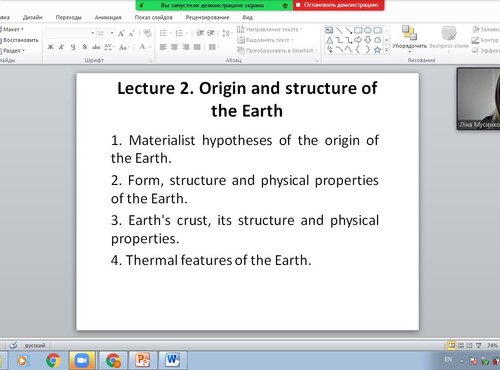Toggle bold Ж formatting
The width and height of the screenshot is (500, 370).
tap(50, 47)
